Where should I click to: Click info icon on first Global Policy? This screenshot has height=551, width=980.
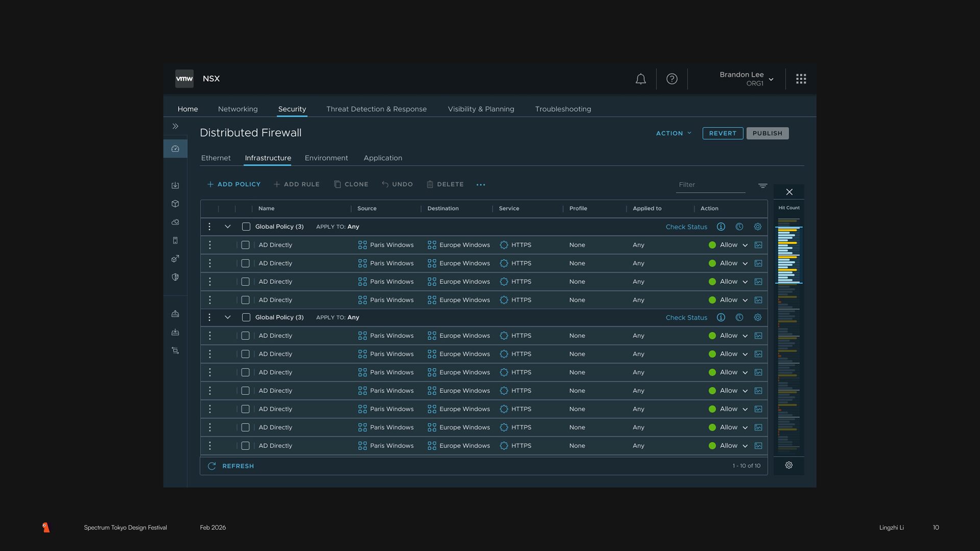pos(721,227)
